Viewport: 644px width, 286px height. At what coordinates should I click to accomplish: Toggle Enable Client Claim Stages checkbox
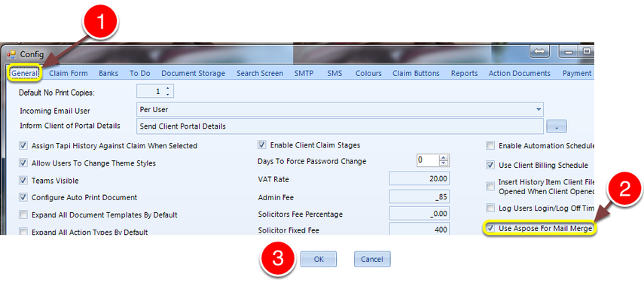261,145
